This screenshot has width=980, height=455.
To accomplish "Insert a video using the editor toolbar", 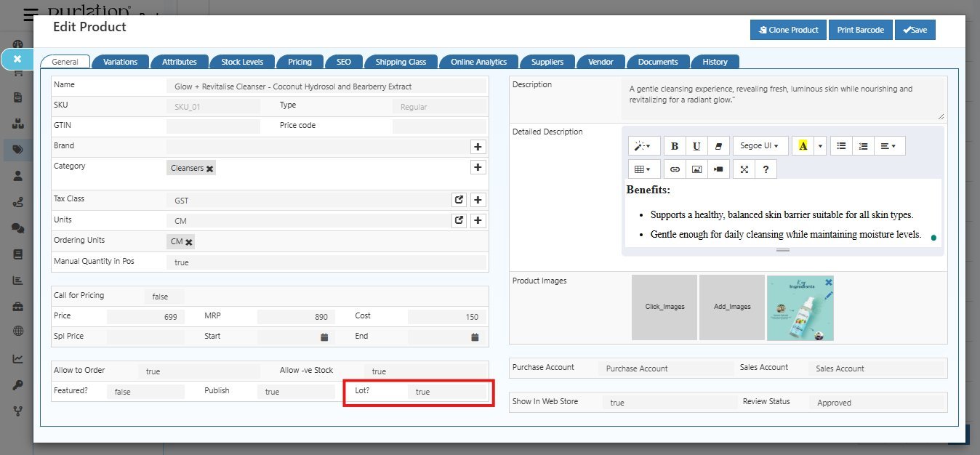I will [x=718, y=169].
